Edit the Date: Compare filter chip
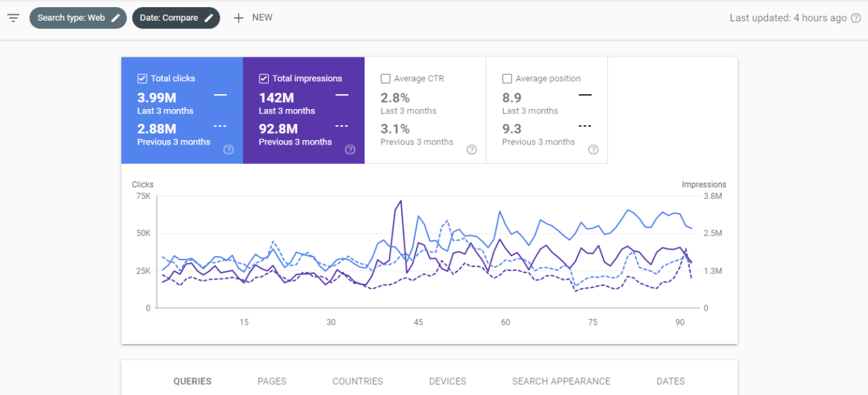868x395 pixels. (x=176, y=18)
